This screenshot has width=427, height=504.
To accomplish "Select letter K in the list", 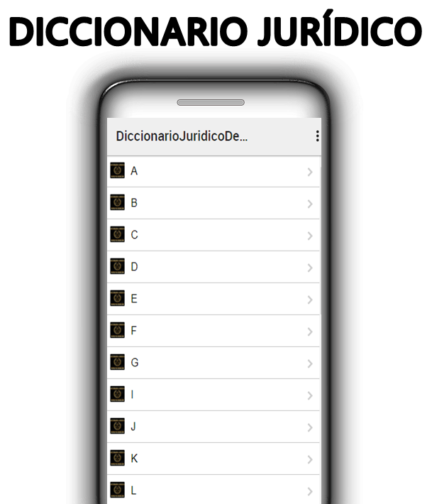I will 213,459.
